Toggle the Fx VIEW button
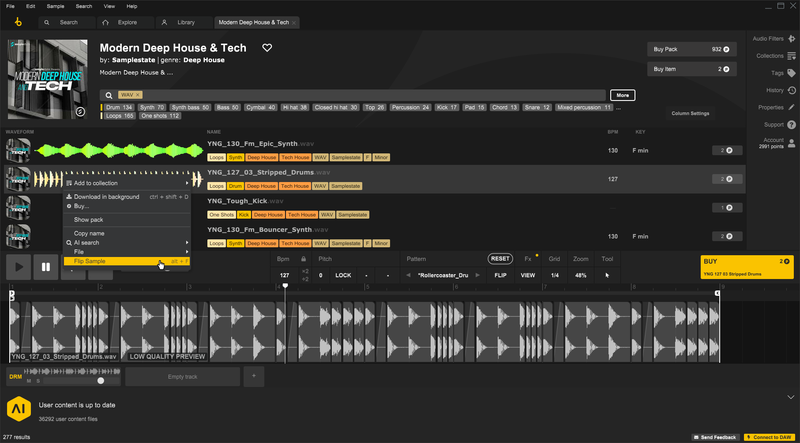This screenshot has width=800, height=443. [x=528, y=275]
